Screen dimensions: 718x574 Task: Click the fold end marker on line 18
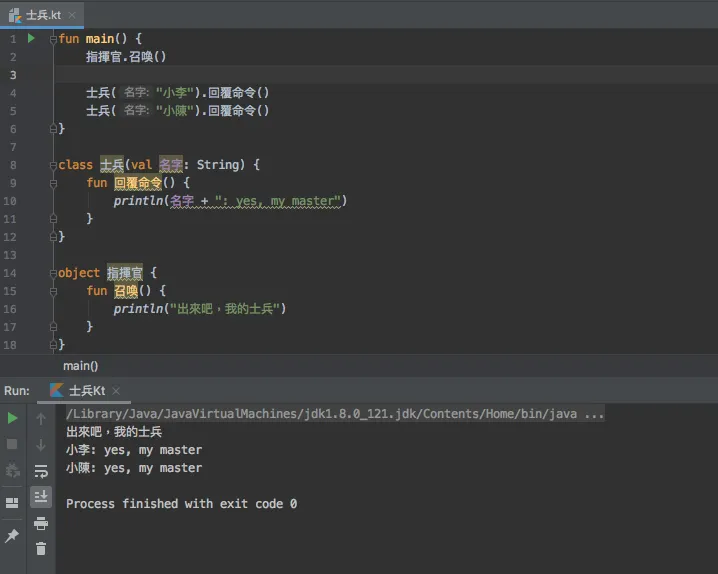tap(53, 345)
